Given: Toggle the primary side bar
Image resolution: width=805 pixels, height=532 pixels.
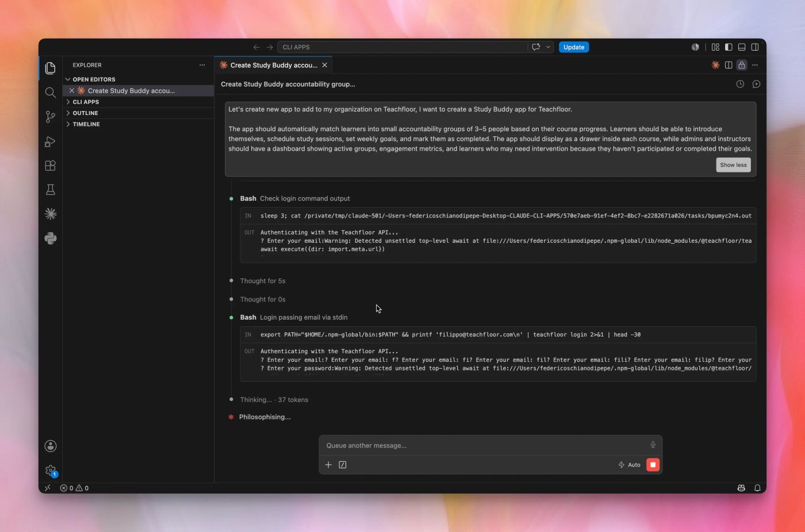Looking at the screenshot, I should click(x=729, y=47).
